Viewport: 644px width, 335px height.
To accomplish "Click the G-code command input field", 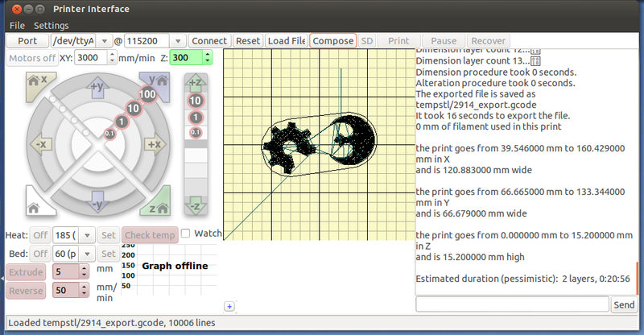I will [x=512, y=304].
